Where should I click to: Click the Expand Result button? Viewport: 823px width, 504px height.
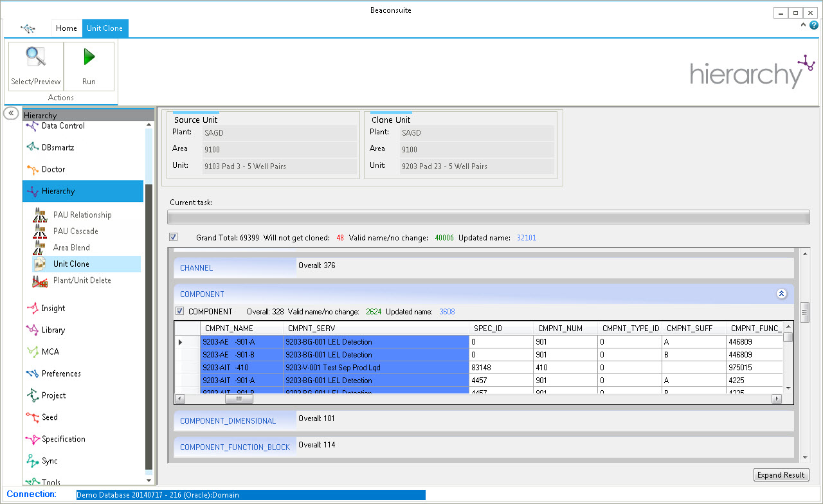point(781,474)
